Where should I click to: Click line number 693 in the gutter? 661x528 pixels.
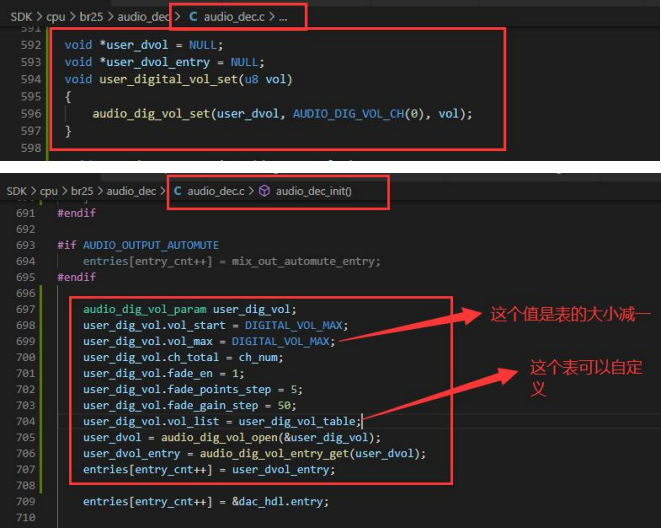pos(25,245)
